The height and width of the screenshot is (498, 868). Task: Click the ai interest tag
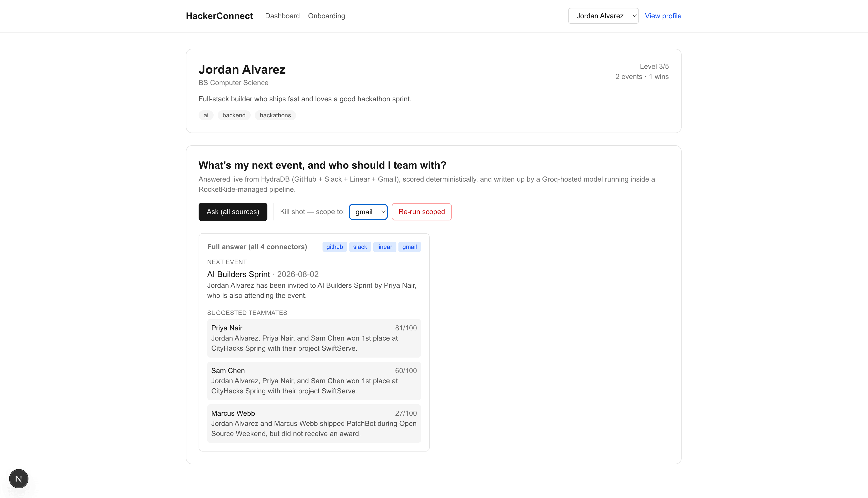coord(206,115)
